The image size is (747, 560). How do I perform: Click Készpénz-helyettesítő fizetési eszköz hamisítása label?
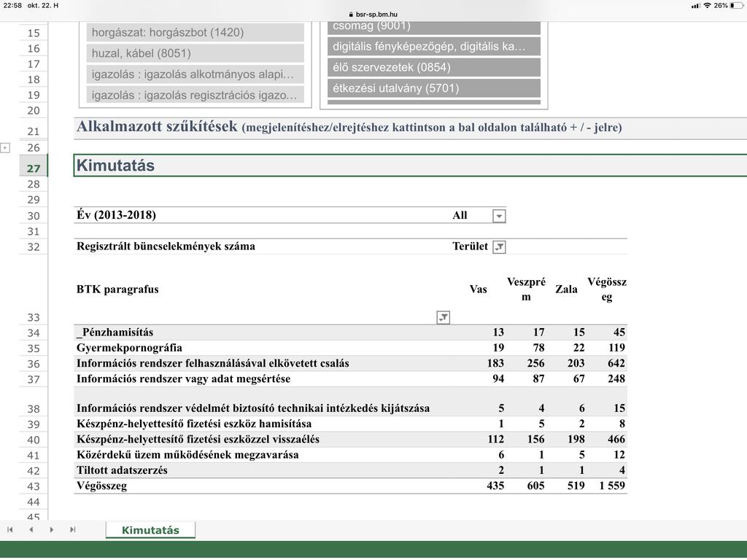pyautogui.click(x=194, y=424)
